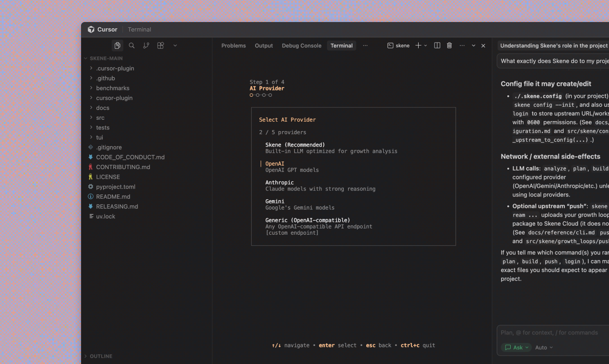Show more panel tabs ellipsis
Screen dimensions: 609x364
click(x=365, y=45)
